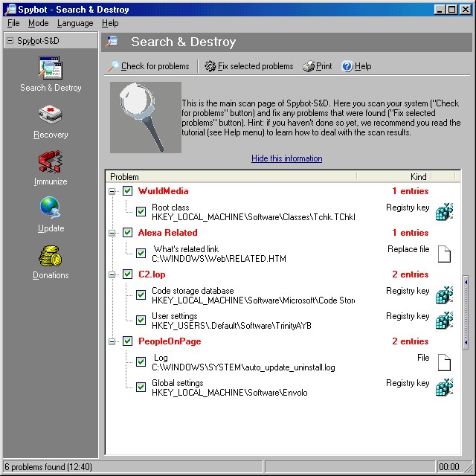Select the C2.lop problem row
The image size is (476, 476).
[283, 274]
